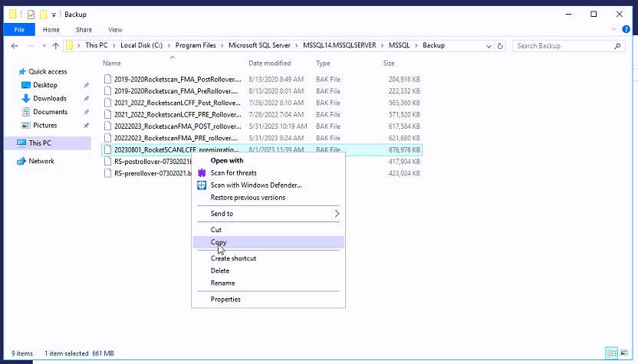The width and height of the screenshot is (638, 364).
Task: Open the Share ribbon tab
Action: click(84, 30)
